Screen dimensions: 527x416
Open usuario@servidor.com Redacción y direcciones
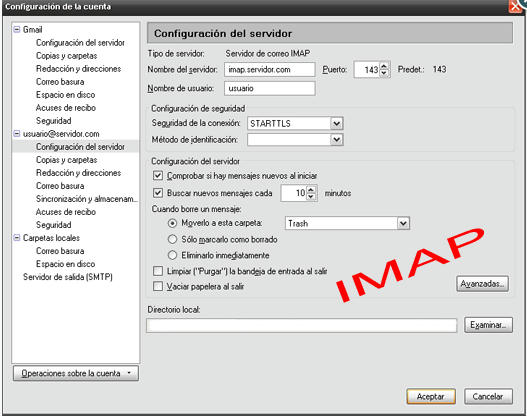click(x=78, y=173)
